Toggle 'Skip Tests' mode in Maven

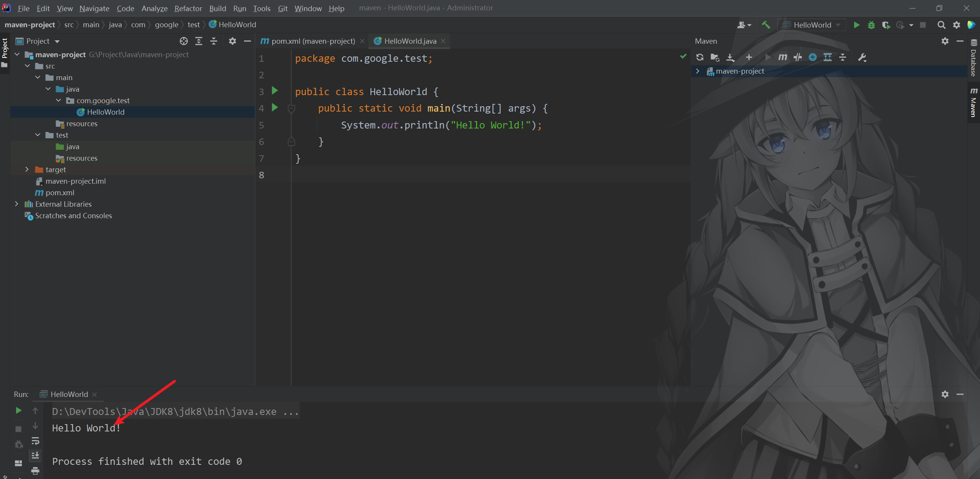coord(813,57)
